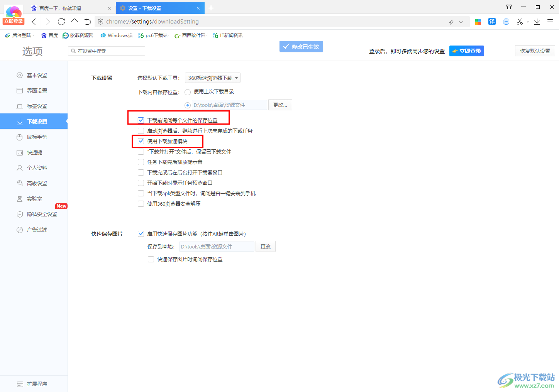Click 恢复默认设置 button
559x392 pixels.
pyautogui.click(x=535, y=51)
